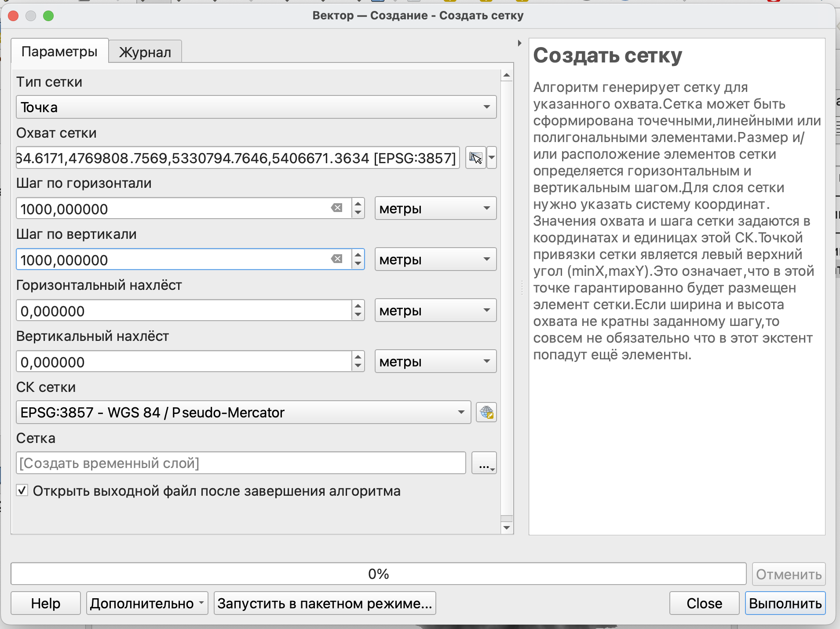Open the CRS selector globe icon
The width and height of the screenshot is (840, 629).
(x=486, y=413)
